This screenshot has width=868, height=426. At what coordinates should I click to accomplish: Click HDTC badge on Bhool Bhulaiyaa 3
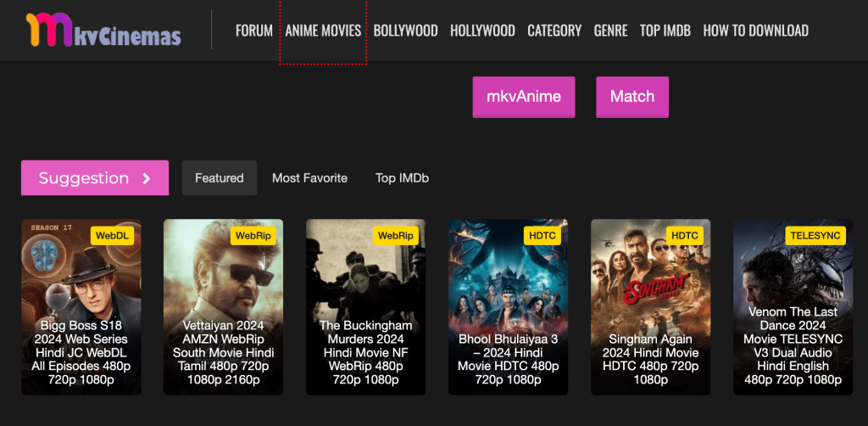pos(542,235)
